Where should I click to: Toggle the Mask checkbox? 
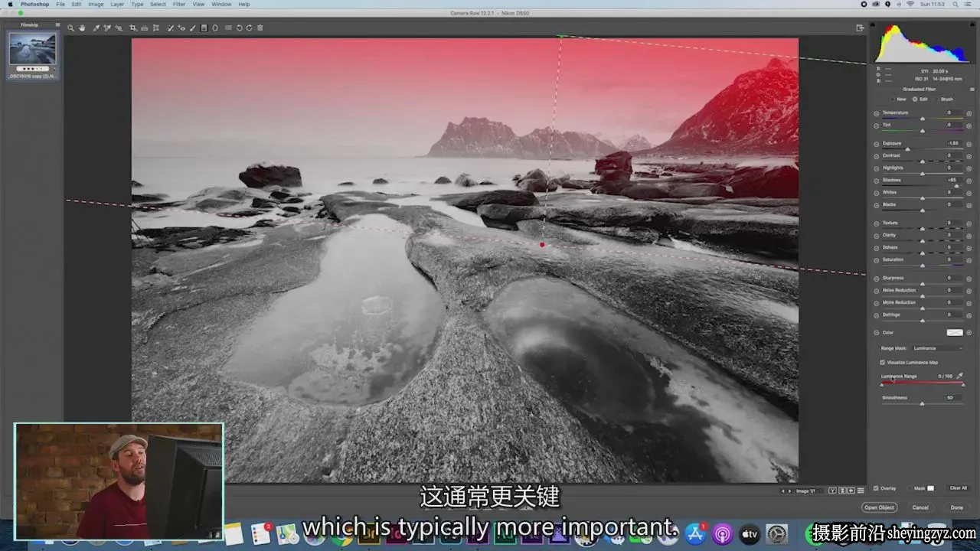pyautogui.click(x=910, y=487)
